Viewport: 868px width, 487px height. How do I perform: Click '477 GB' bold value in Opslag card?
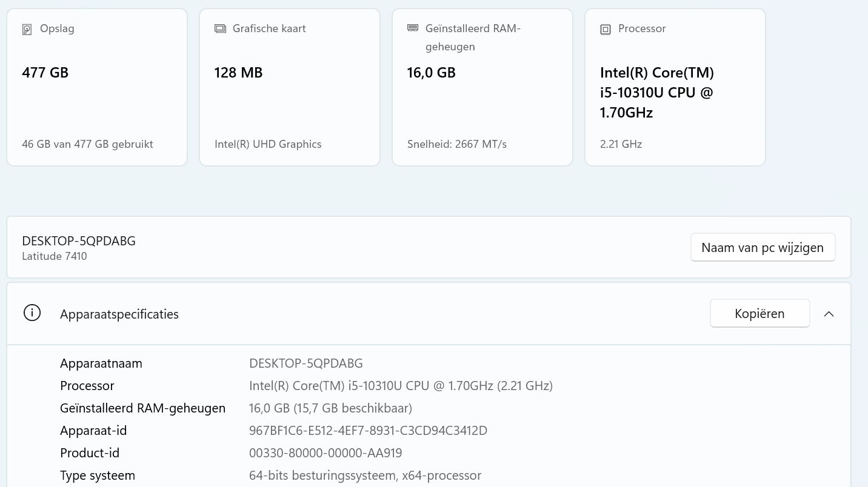coord(45,73)
